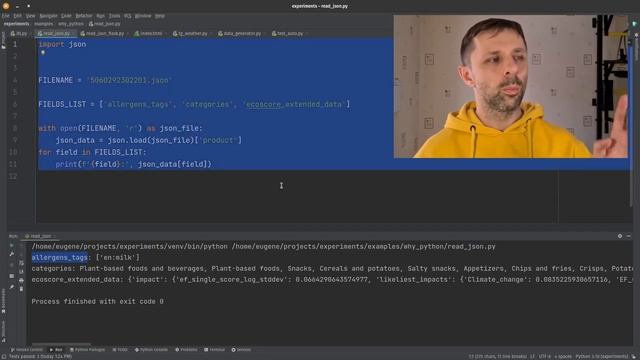Open Run panel settings gear
640x360 pixels.
620,236
